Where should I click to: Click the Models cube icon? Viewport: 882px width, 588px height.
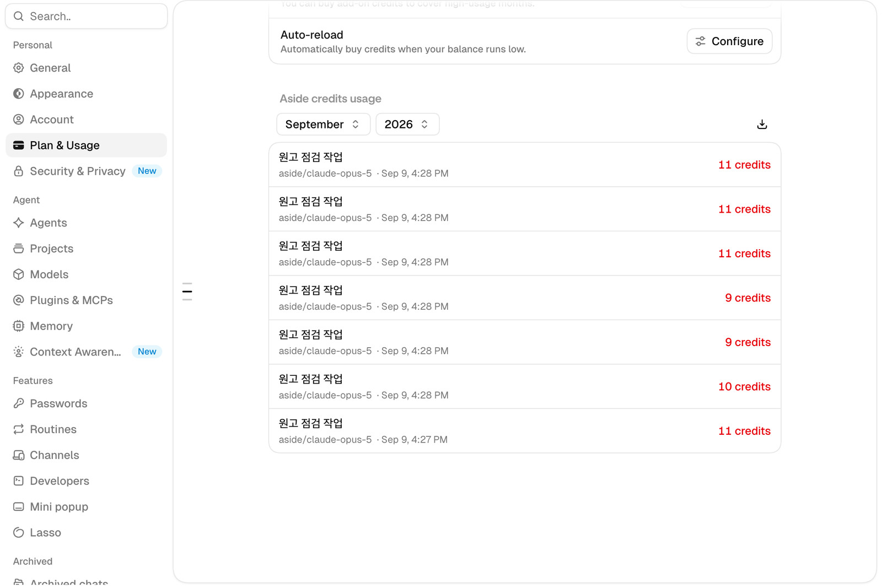[x=19, y=274]
